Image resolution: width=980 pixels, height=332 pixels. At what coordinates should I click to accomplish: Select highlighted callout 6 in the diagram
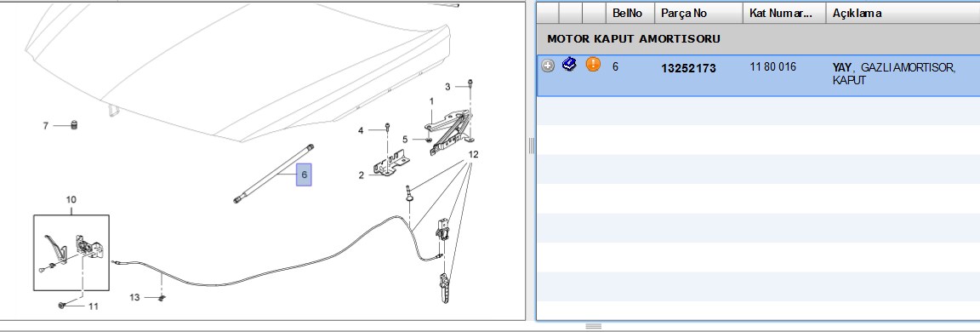304,175
